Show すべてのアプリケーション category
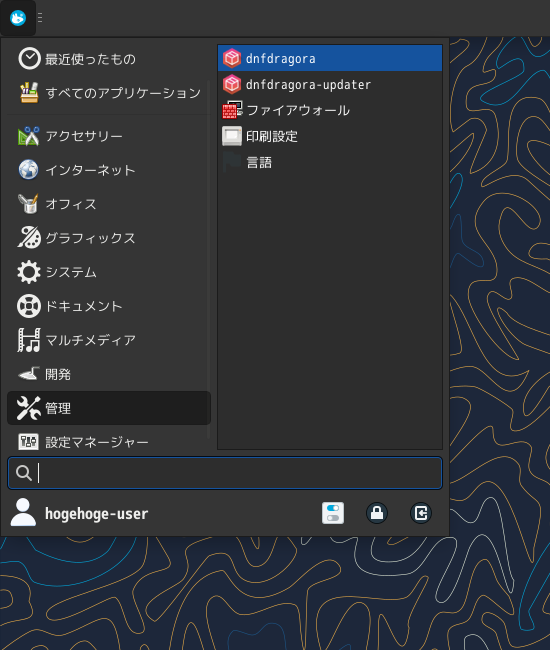 [x=109, y=92]
